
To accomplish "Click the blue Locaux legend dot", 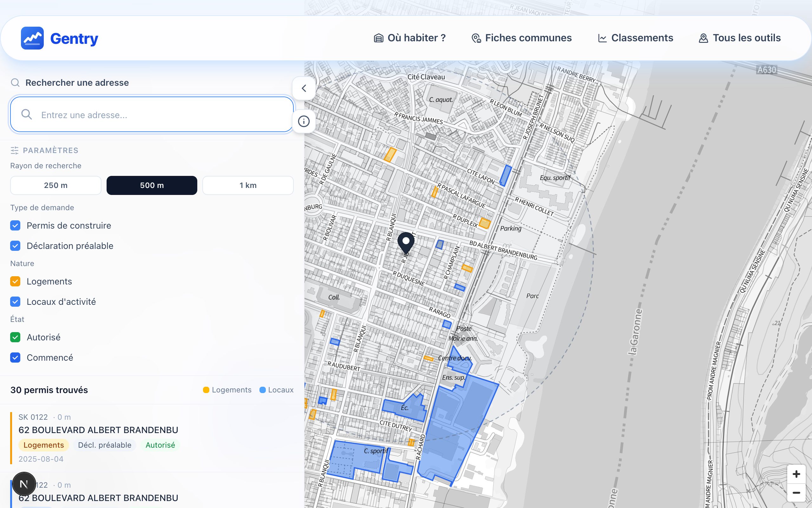I will tap(262, 390).
